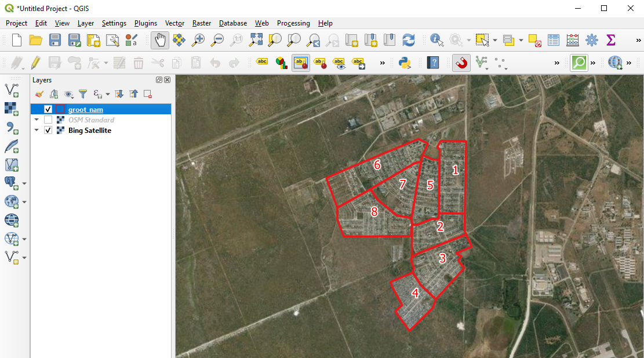Open the Processing menu
The width and height of the screenshot is (644, 358).
coord(293,23)
